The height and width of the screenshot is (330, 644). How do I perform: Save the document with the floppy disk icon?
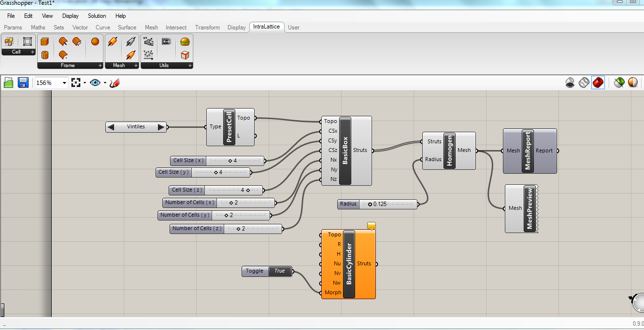pyautogui.click(x=23, y=83)
